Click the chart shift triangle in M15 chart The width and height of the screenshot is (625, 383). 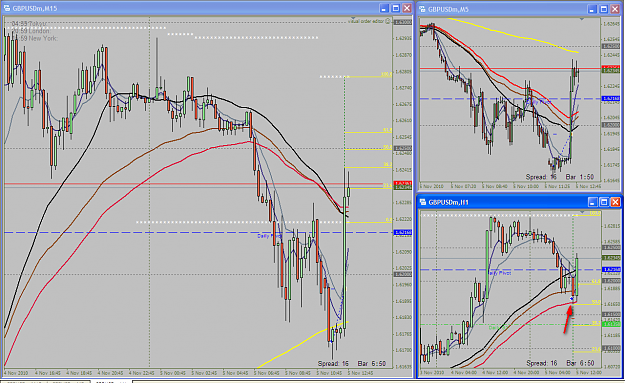tap(353, 18)
